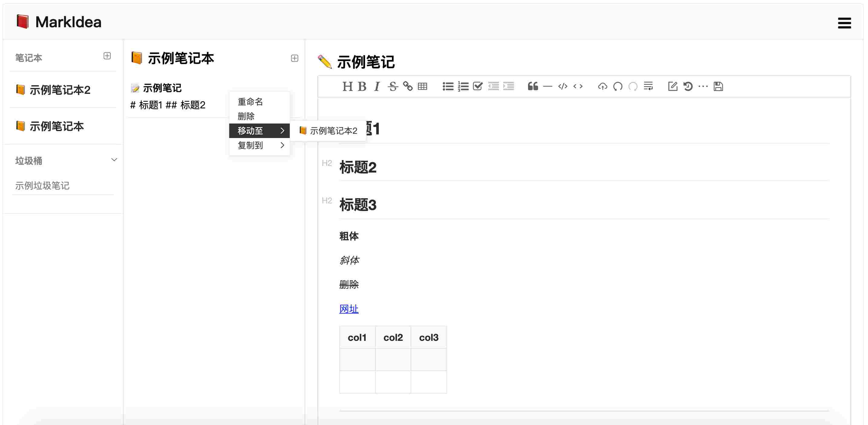Move note to 示例笔记本2 in submenu
Screen dimensions: 868x425
328,131
